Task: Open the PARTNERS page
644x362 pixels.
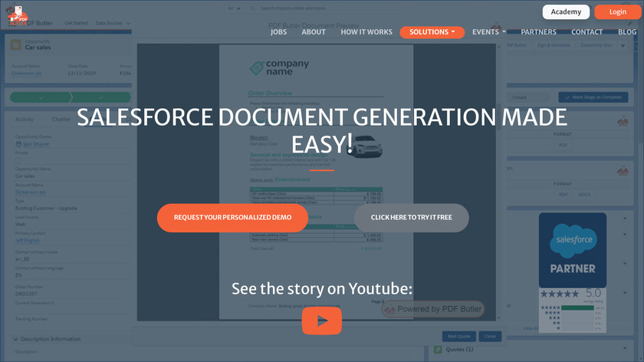Action: 538,32
